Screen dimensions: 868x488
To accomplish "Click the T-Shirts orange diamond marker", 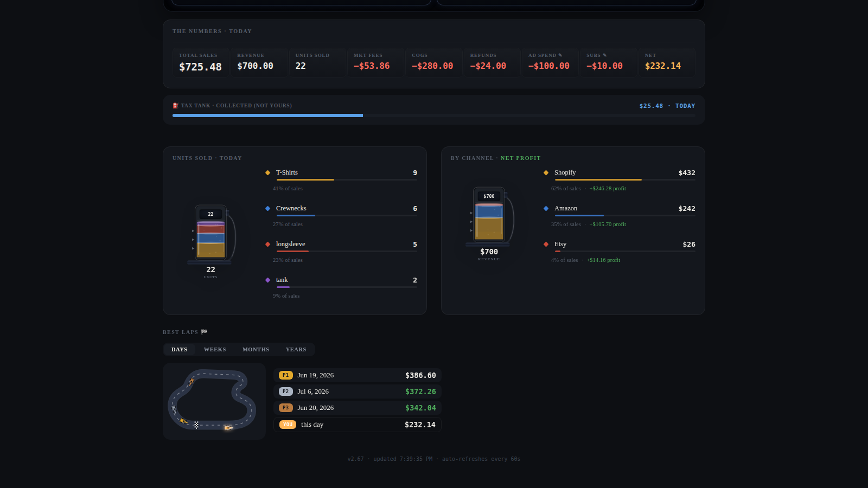I will pyautogui.click(x=267, y=172).
